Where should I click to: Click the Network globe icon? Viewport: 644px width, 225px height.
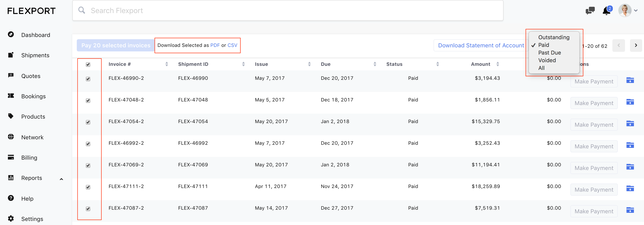point(11,137)
